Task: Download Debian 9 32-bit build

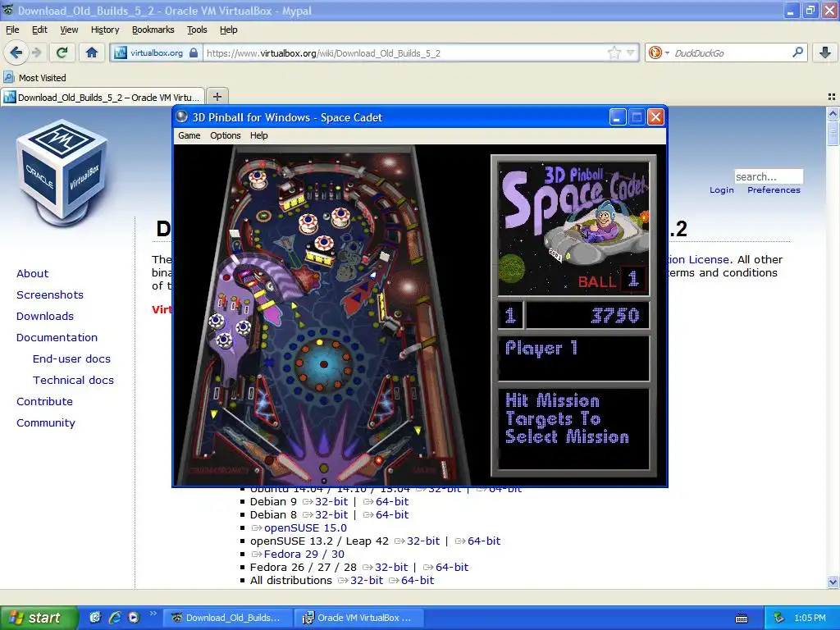Action: pos(331,501)
